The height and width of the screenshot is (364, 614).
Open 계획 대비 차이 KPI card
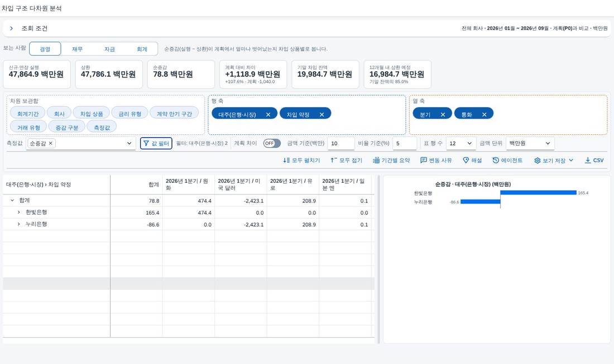click(x=253, y=74)
